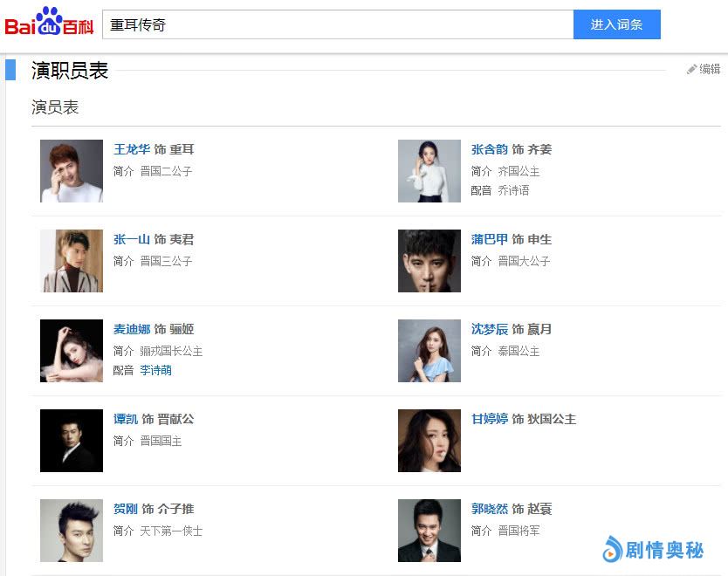Click the pencil edit icon

tap(691, 69)
